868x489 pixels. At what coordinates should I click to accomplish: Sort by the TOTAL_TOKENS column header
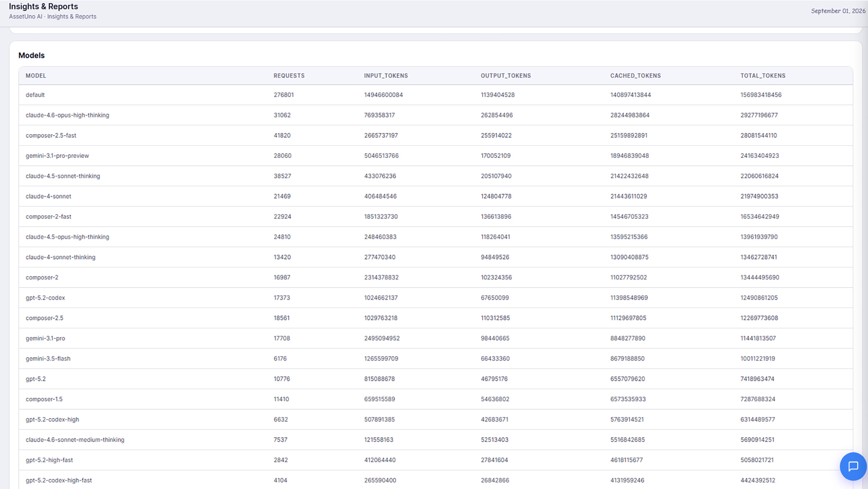(x=763, y=76)
